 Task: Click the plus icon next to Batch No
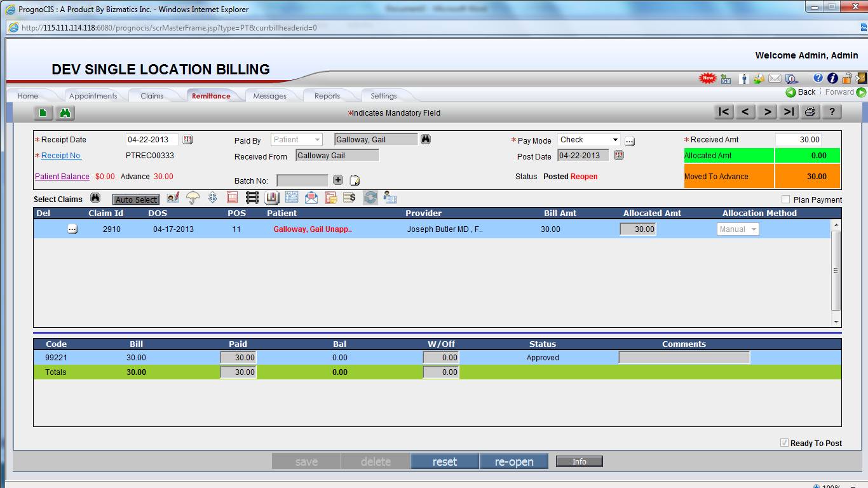pyautogui.click(x=338, y=180)
